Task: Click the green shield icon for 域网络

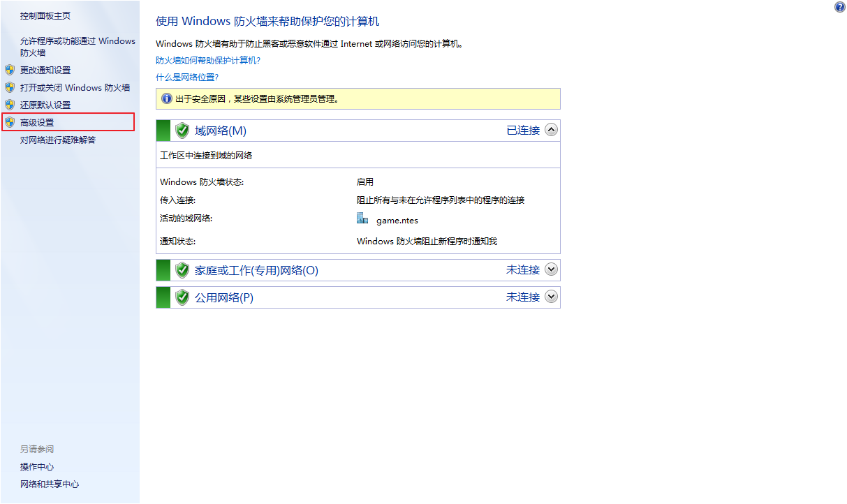Action: coord(182,131)
